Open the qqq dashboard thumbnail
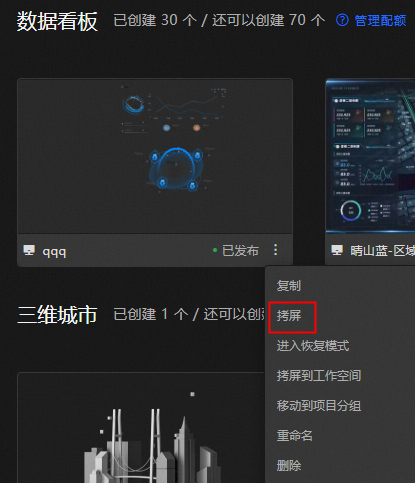This screenshot has height=483, width=415. pyautogui.click(x=155, y=156)
